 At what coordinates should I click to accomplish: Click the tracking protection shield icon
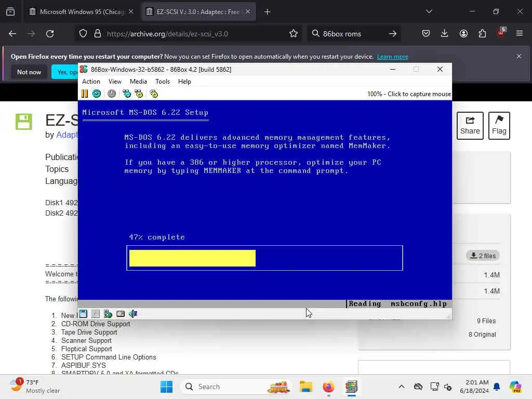(83, 34)
